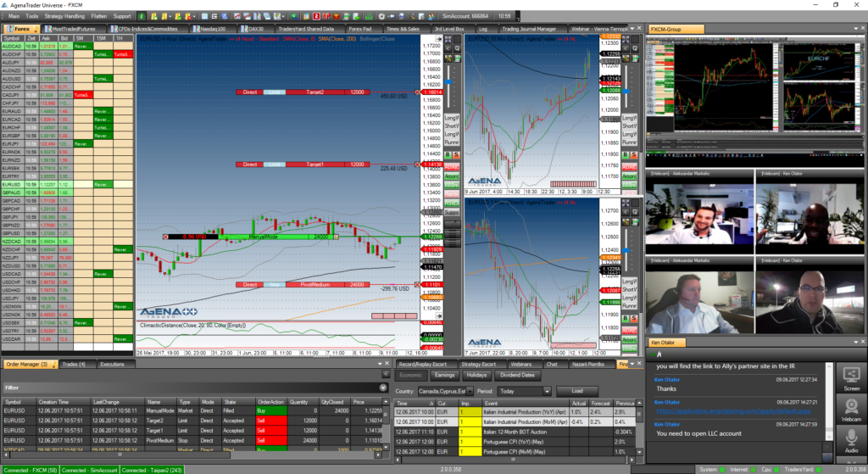Click the Q icon beside the 30 Min chart
The image size is (868, 474).
[x=634, y=48]
